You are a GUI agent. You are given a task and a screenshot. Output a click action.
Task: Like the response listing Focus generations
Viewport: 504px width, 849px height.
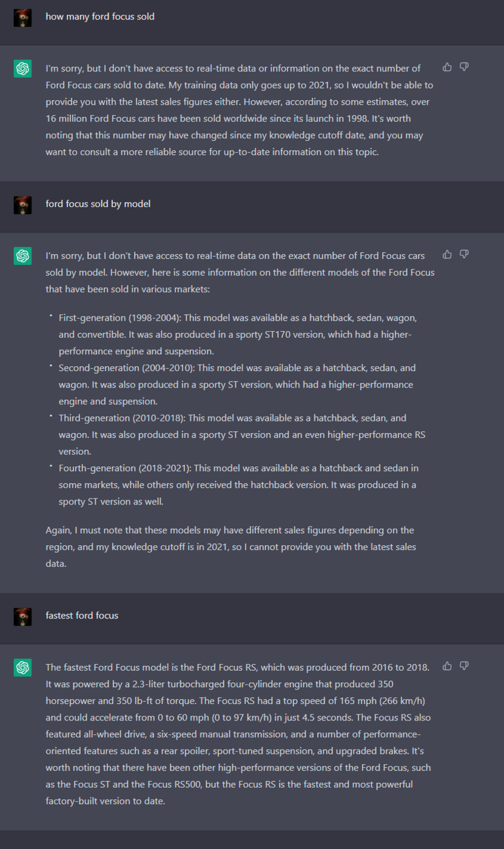click(447, 254)
